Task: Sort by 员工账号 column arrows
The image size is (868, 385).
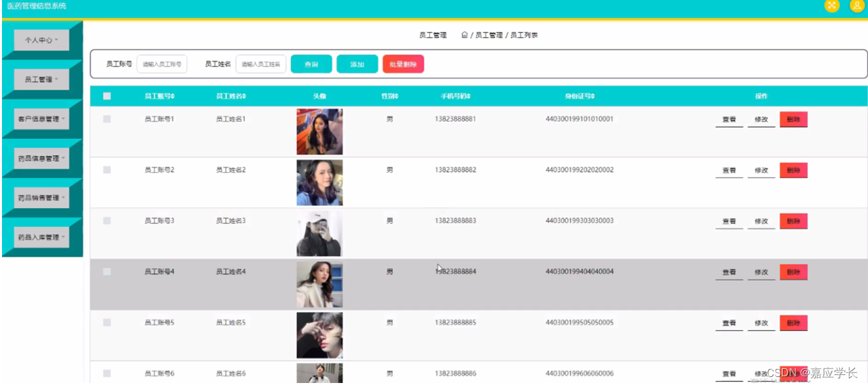Action: (x=172, y=96)
